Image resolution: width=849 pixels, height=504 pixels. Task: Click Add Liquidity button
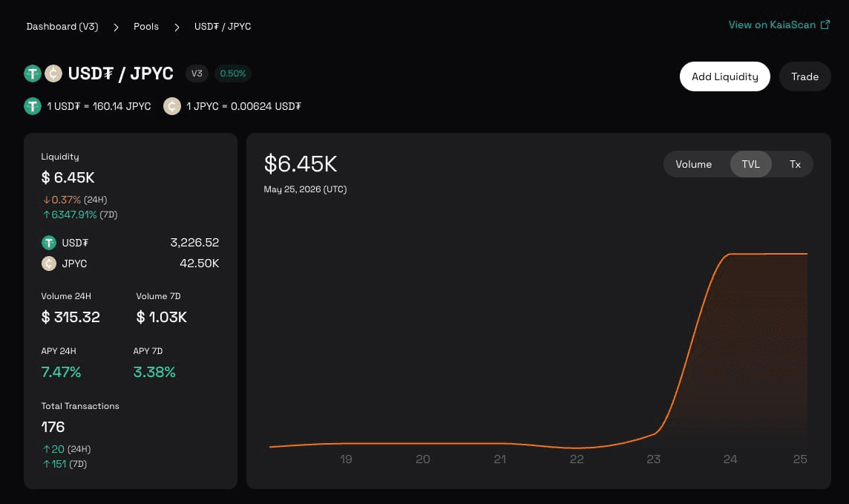click(724, 76)
